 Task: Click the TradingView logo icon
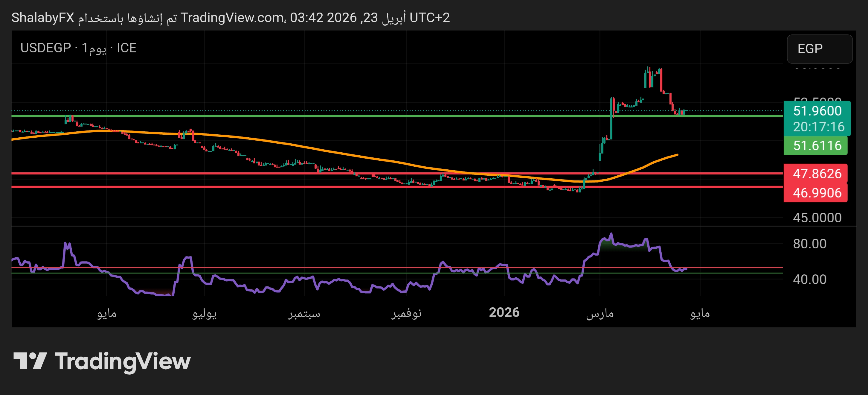(30, 361)
